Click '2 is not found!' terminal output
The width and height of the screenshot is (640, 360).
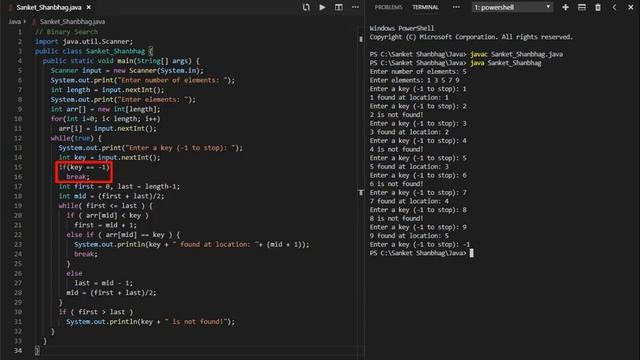pos(396,115)
